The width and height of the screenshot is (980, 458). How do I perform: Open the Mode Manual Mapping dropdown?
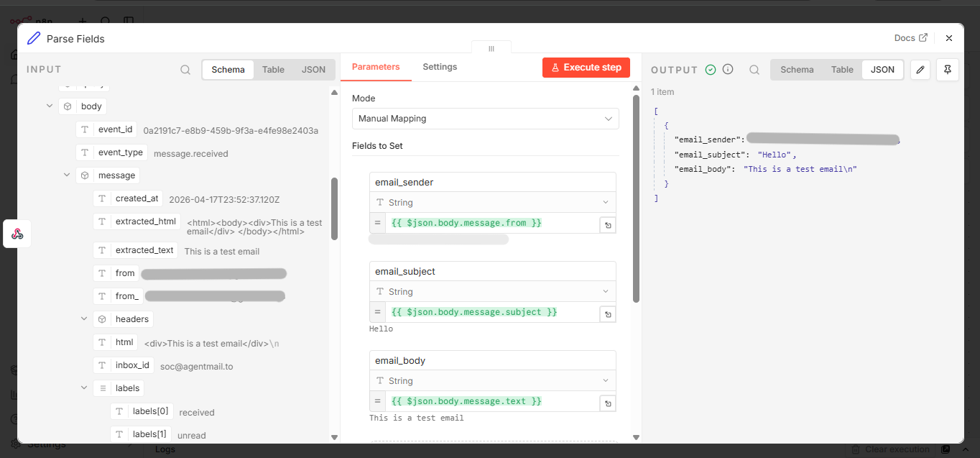(x=486, y=119)
